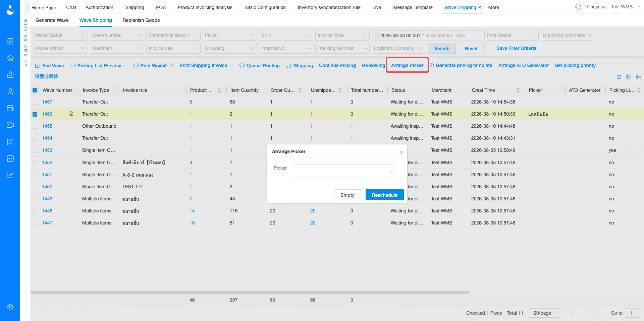The image size is (644, 321).
Task: Check the wave 1447 checkbox
Action: tap(35, 223)
